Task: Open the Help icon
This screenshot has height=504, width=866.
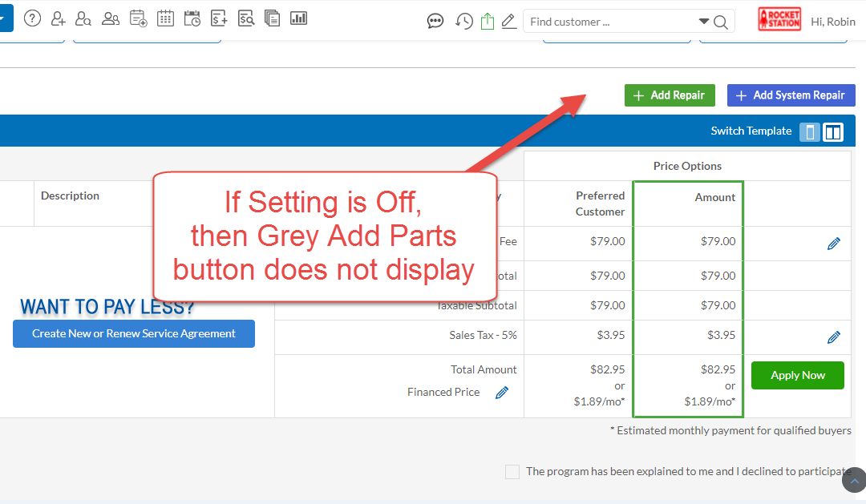Action: 32,18
